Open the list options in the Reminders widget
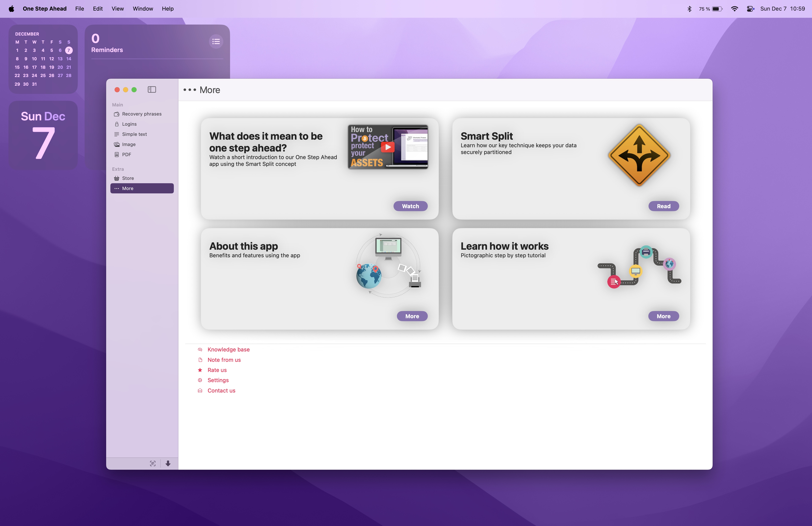 (216, 41)
